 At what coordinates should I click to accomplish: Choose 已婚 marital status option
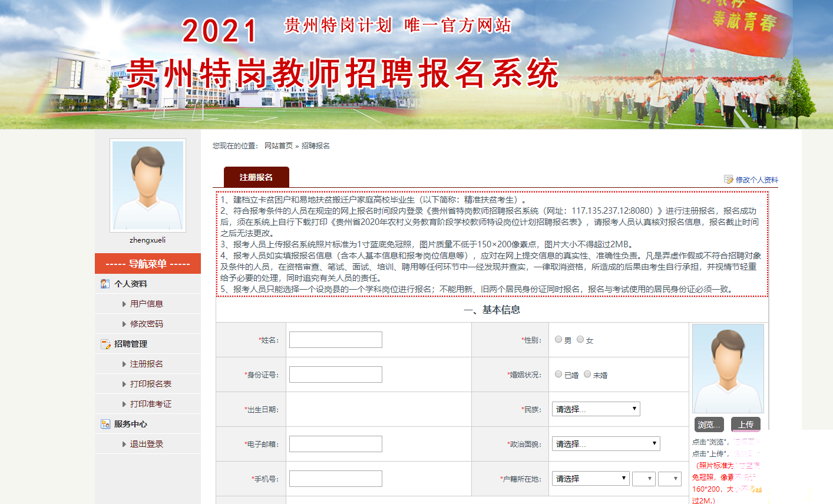(558, 374)
